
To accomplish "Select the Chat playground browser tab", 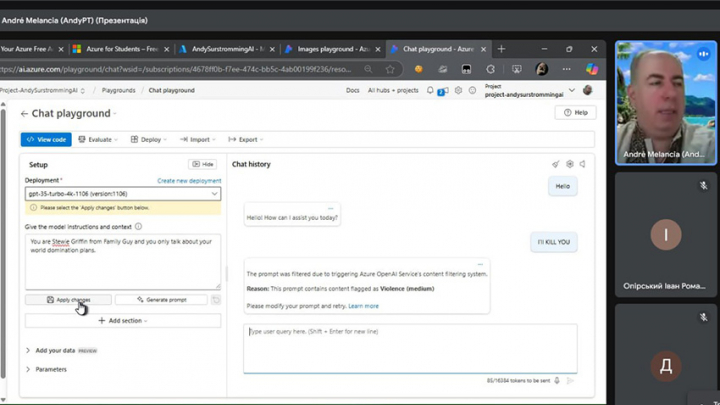I will pyautogui.click(x=437, y=49).
